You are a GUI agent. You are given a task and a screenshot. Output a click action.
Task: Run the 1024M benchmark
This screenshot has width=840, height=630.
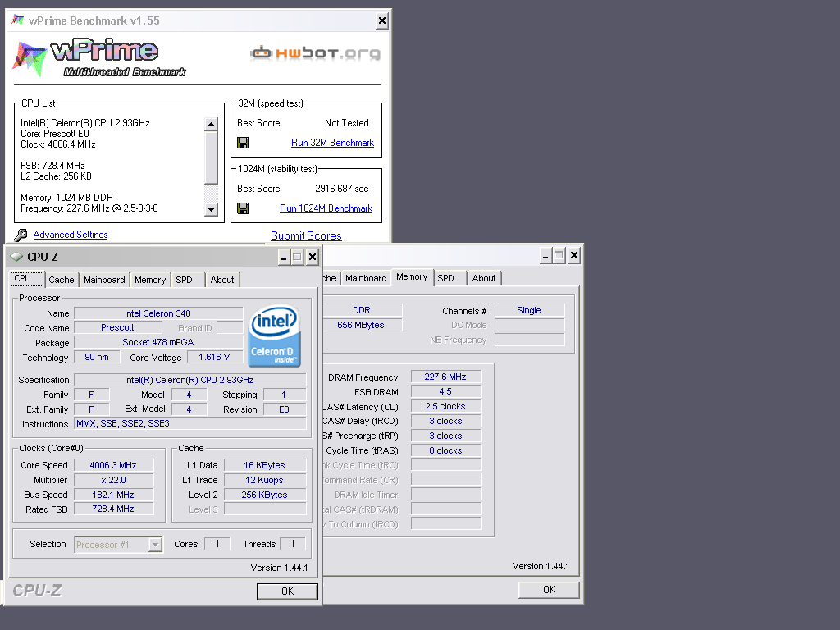click(326, 208)
